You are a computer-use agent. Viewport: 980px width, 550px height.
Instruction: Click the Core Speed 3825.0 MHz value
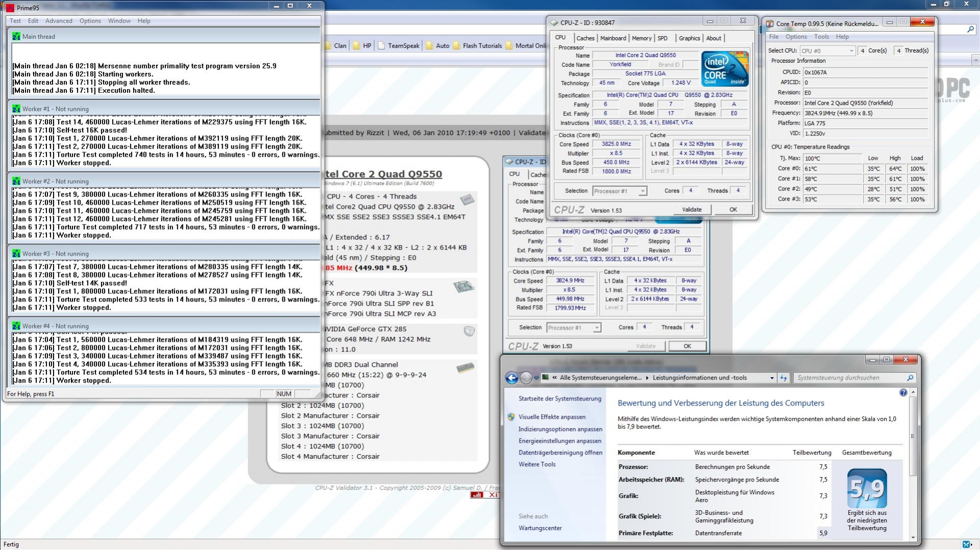point(616,144)
